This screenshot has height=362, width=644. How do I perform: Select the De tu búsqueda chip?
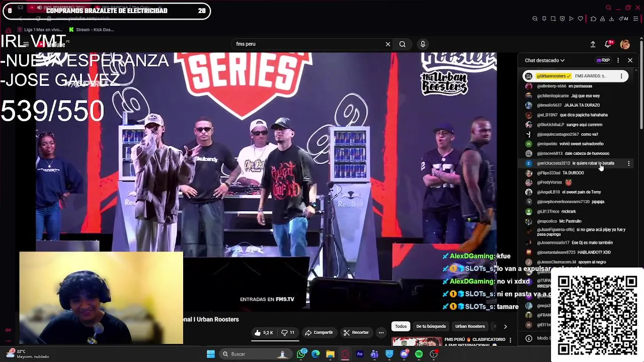point(431,326)
